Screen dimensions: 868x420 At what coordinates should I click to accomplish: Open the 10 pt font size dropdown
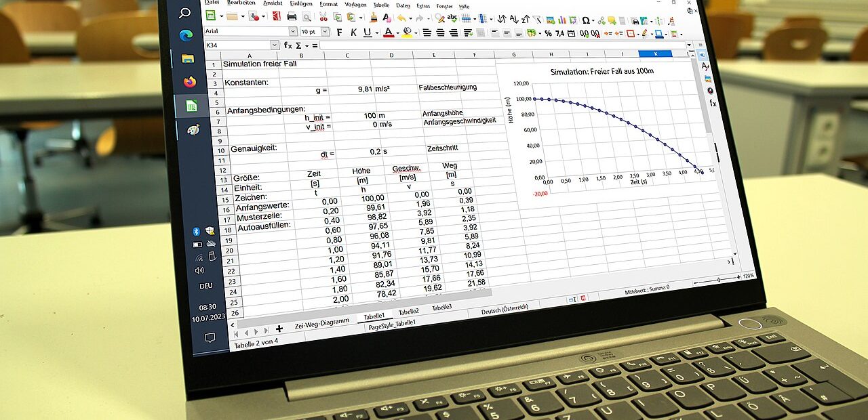coord(325,32)
